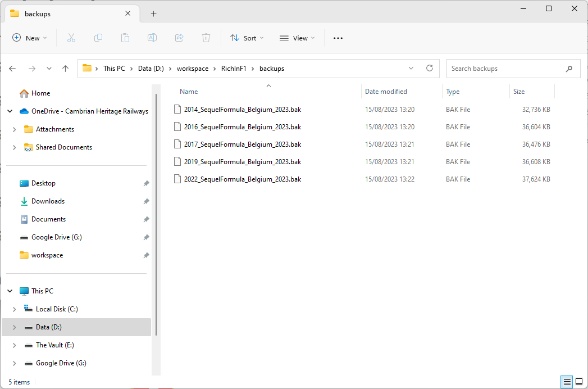Open the View dropdown menu
Image resolution: width=588 pixels, height=389 pixels.
tap(298, 38)
